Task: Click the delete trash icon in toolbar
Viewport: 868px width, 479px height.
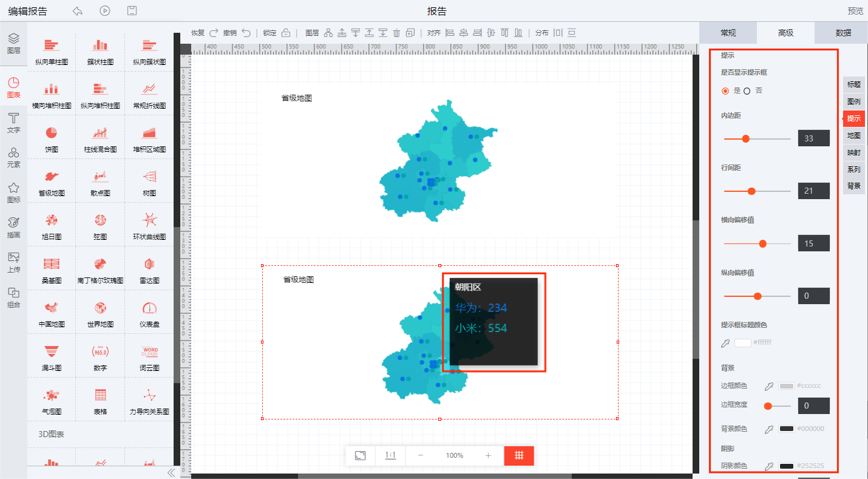Action: 396,33
